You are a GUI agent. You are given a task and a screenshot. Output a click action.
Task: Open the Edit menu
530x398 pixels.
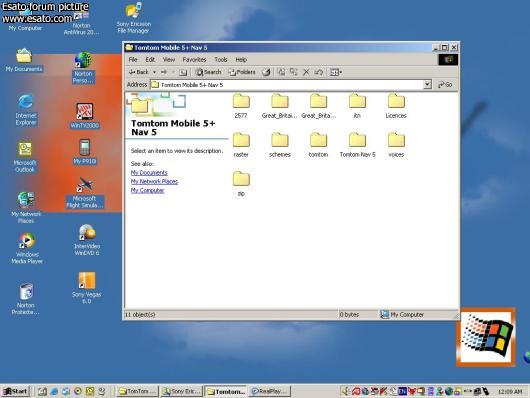coord(150,60)
